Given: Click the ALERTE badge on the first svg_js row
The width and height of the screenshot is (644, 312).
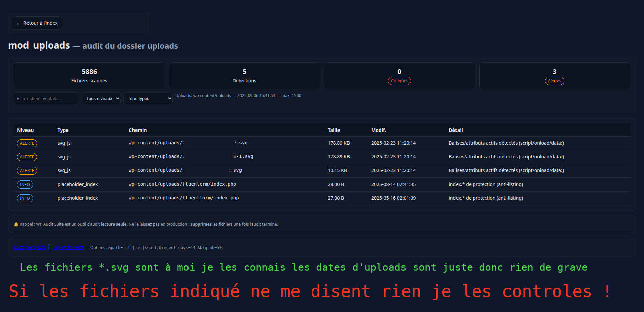Looking at the screenshot, I should pos(27,143).
